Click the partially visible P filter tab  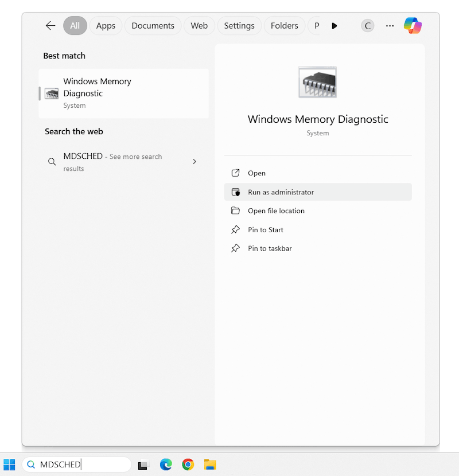pos(314,26)
